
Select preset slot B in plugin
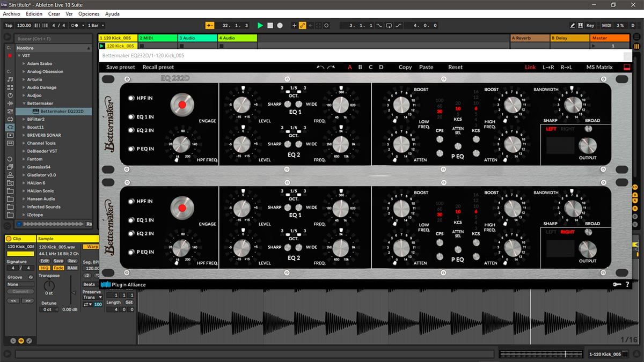point(360,67)
